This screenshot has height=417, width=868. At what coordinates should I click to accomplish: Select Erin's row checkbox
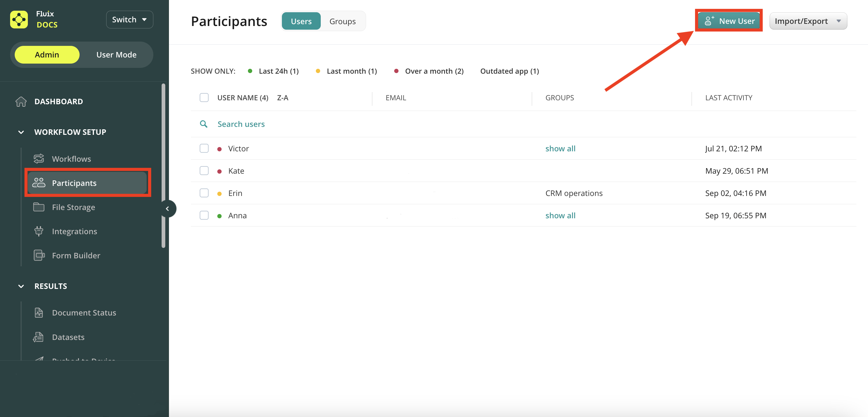point(204,193)
